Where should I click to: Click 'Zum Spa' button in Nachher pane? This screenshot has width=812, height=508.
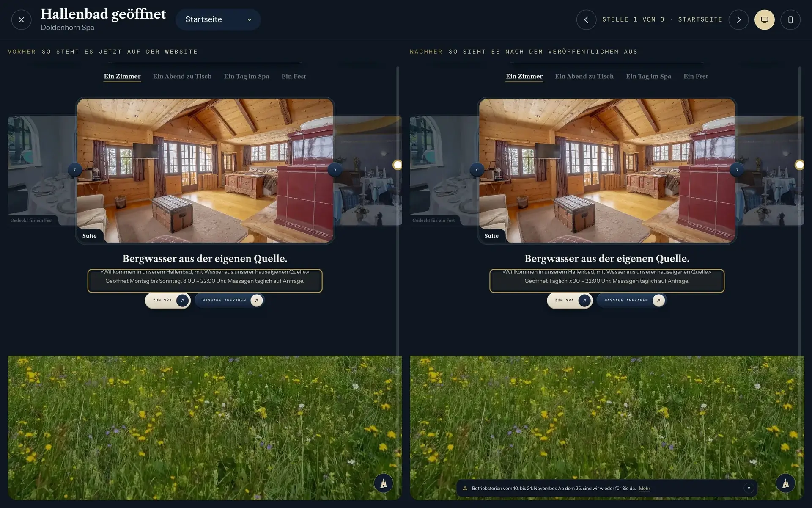click(570, 300)
